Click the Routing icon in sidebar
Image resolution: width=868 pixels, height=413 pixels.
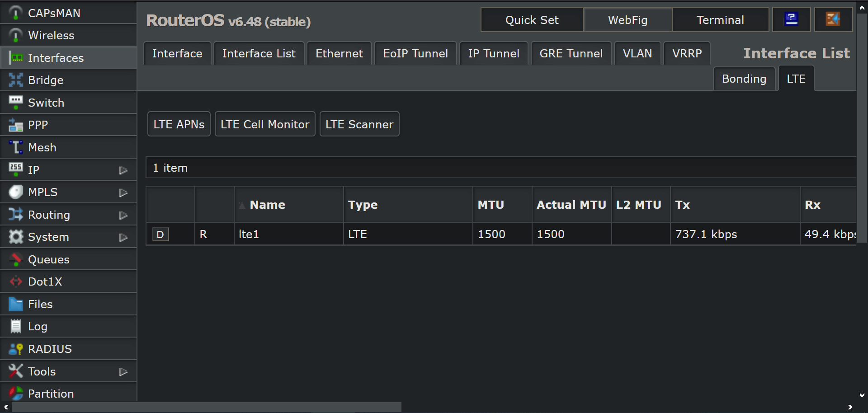point(15,215)
